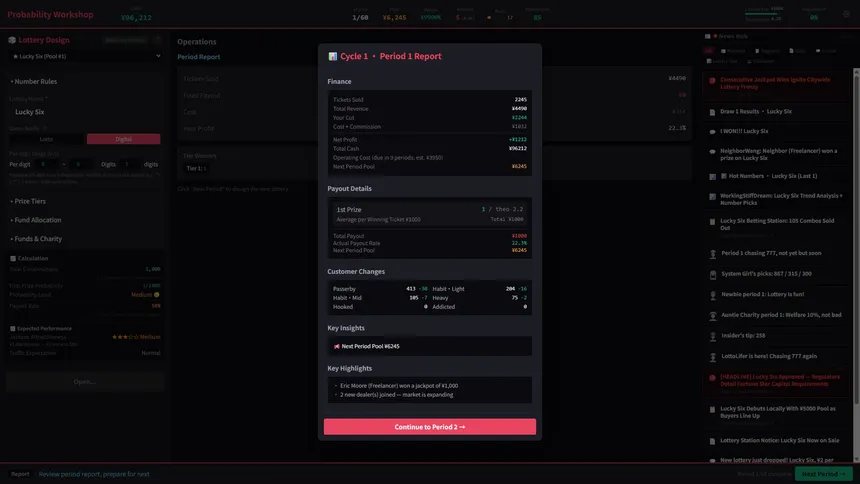Continue to Period 2 in the report
Screen dimensions: 860x484
point(429,426)
